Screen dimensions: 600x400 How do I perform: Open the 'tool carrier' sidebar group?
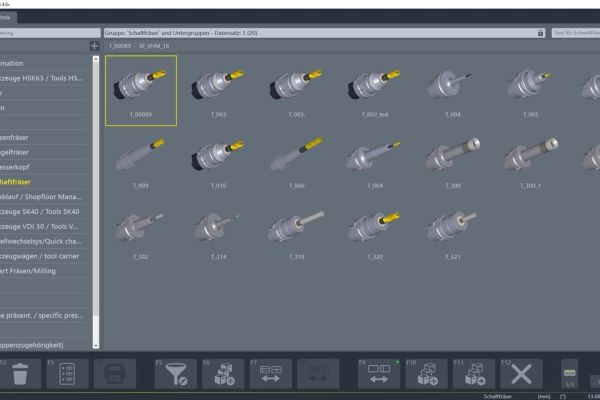[43, 256]
